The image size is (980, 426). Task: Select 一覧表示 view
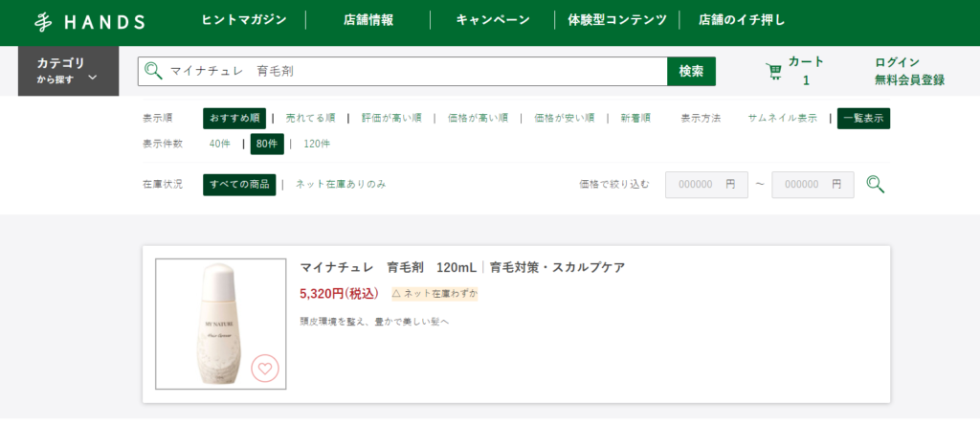pyautogui.click(x=864, y=119)
